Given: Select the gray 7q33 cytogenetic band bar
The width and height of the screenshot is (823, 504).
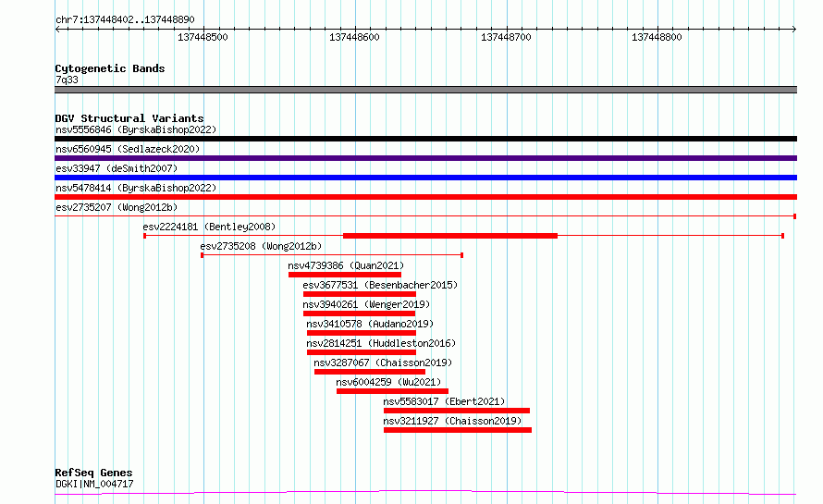Looking at the screenshot, I should 425,90.
